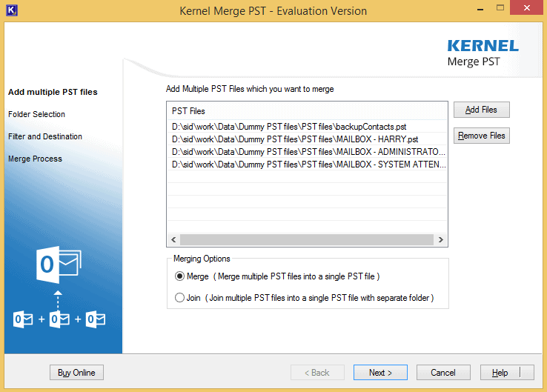Select the Merge Process step

(x=36, y=159)
